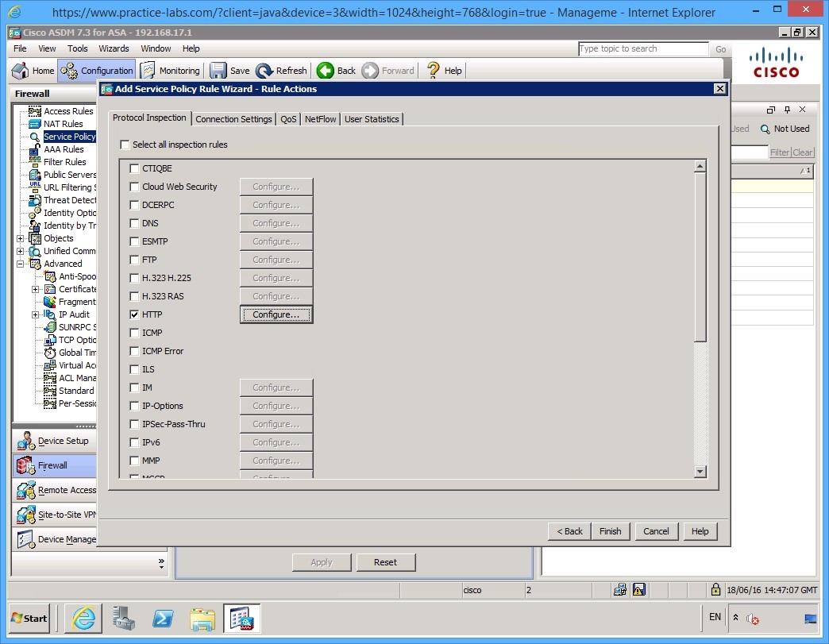
Task: Click the Finish button
Action: (x=610, y=530)
